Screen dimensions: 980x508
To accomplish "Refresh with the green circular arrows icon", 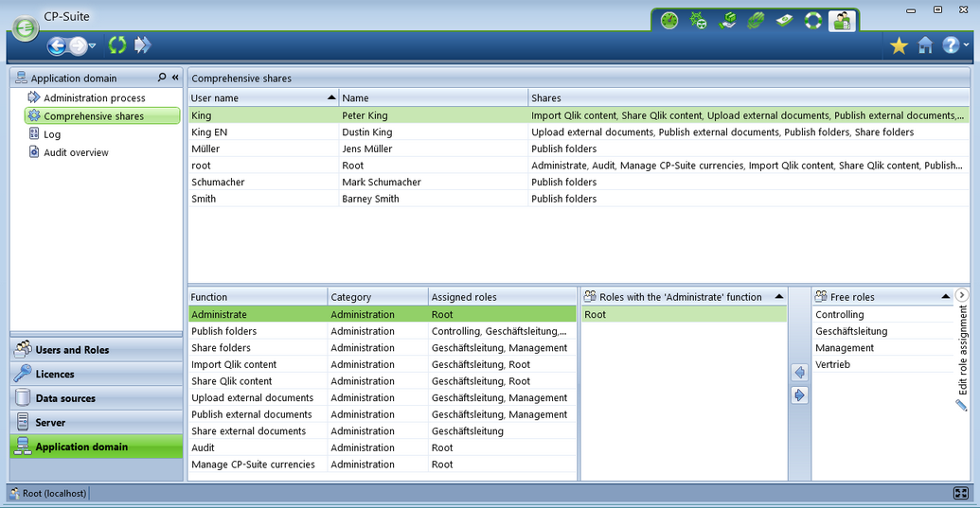I will (116, 44).
